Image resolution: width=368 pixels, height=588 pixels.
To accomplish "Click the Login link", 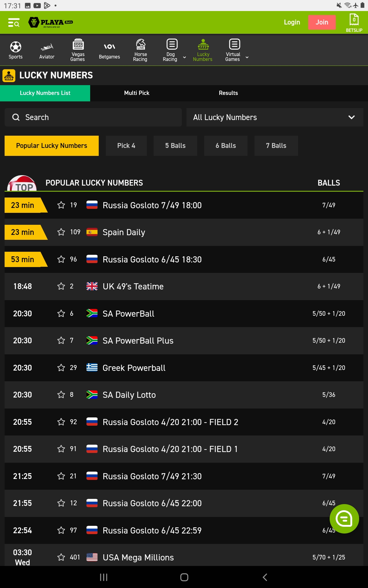I will click(292, 22).
